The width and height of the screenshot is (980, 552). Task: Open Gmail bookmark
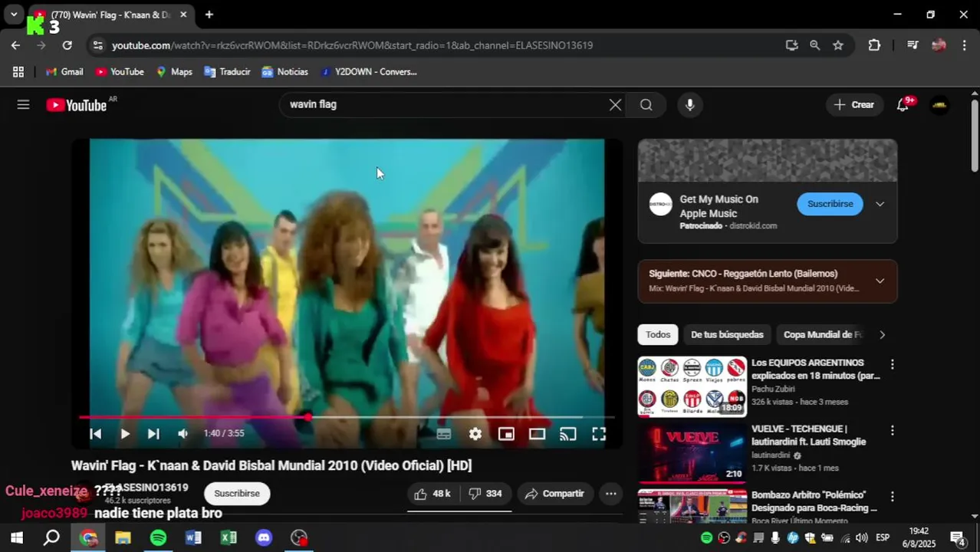64,71
